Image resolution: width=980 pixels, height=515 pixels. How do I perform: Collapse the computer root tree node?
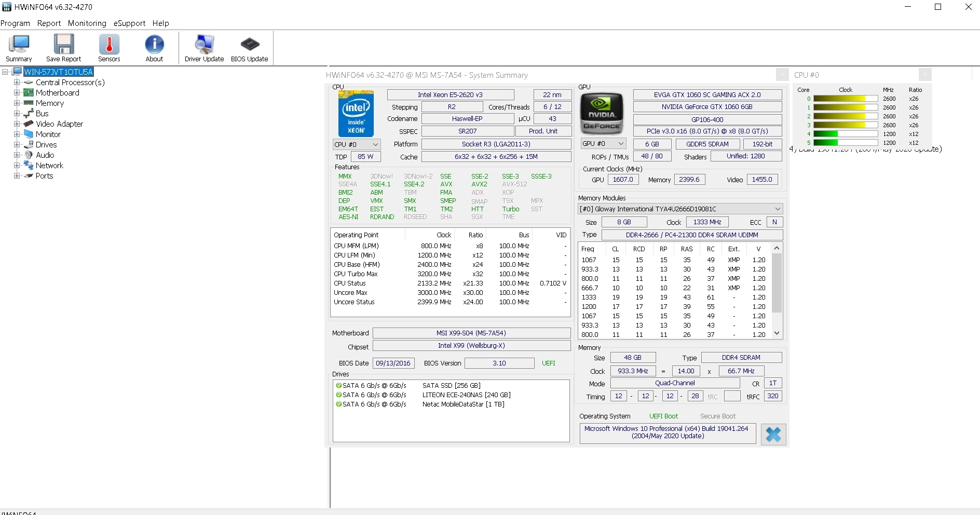5,72
